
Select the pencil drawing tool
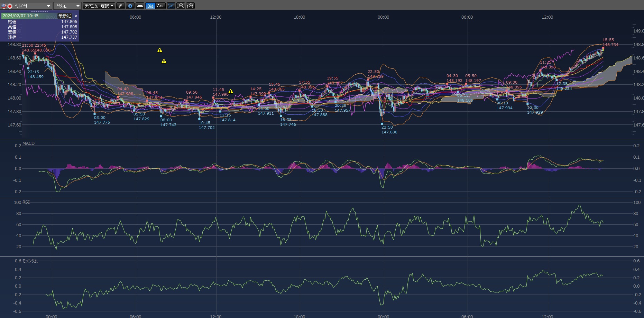120,6
